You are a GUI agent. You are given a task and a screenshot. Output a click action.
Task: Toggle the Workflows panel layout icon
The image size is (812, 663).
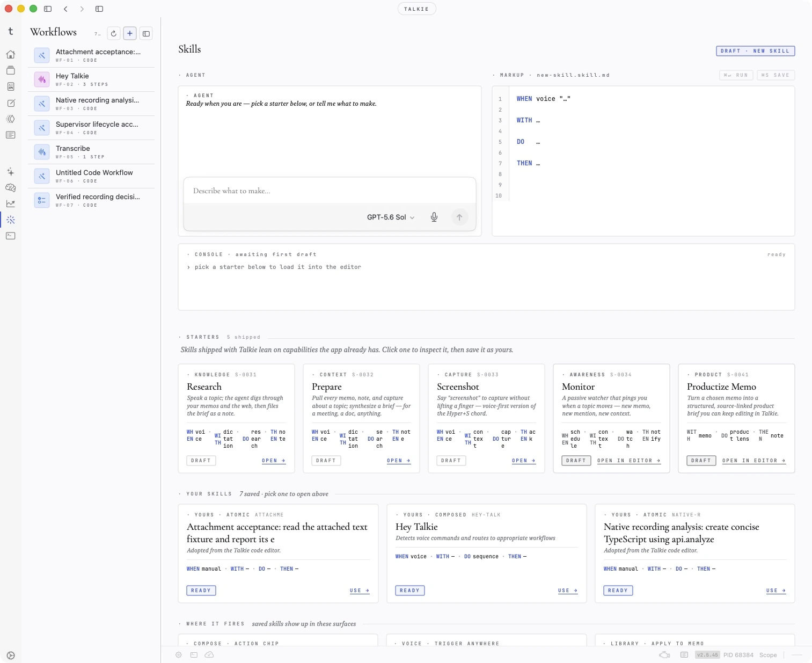(x=146, y=33)
